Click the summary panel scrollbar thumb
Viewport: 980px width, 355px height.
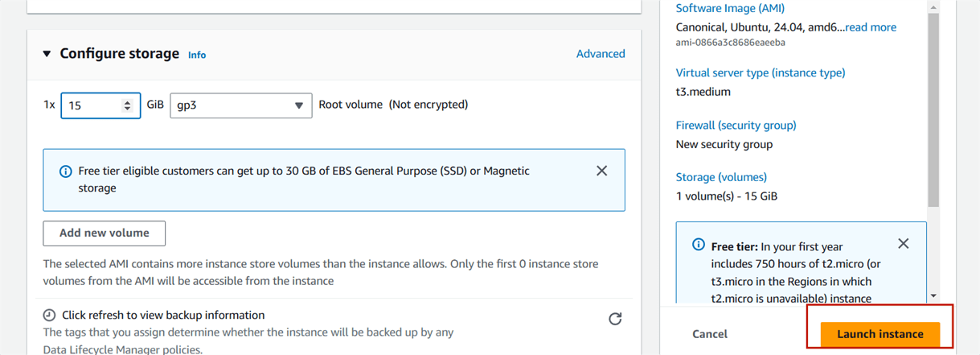coord(933,109)
